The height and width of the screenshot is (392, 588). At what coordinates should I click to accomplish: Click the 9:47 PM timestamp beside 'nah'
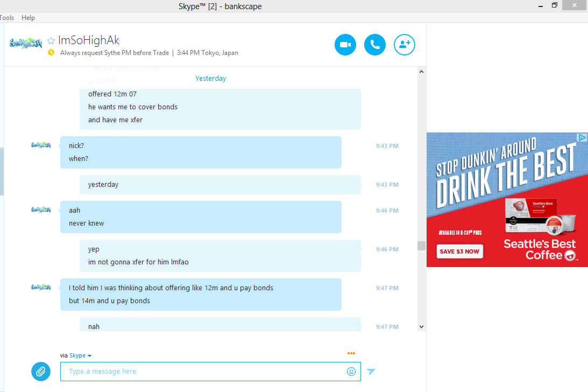pyautogui.click(x=387, y=327)
